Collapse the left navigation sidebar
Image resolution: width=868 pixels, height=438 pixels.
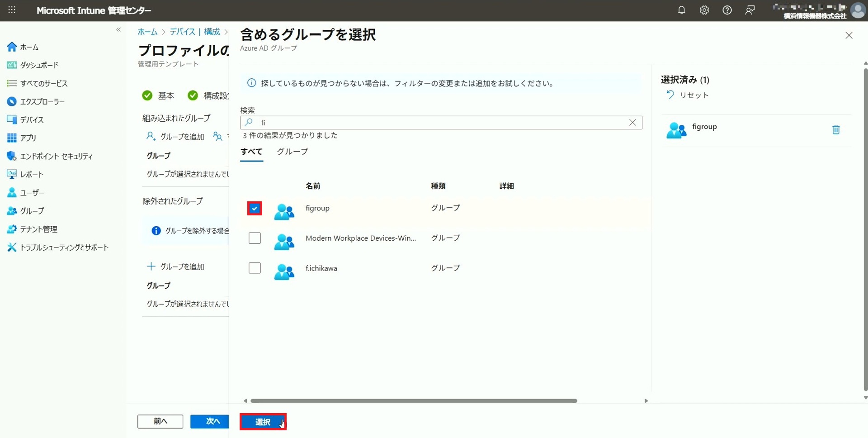(118, 30)
